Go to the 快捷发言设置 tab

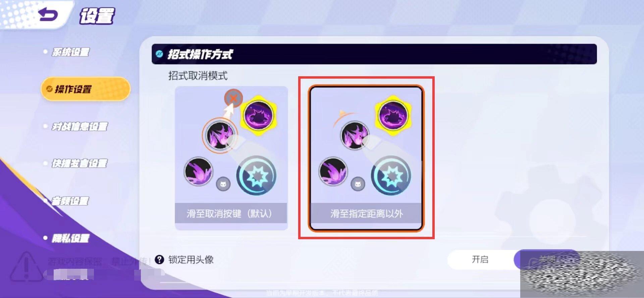[x=80, y=164]
